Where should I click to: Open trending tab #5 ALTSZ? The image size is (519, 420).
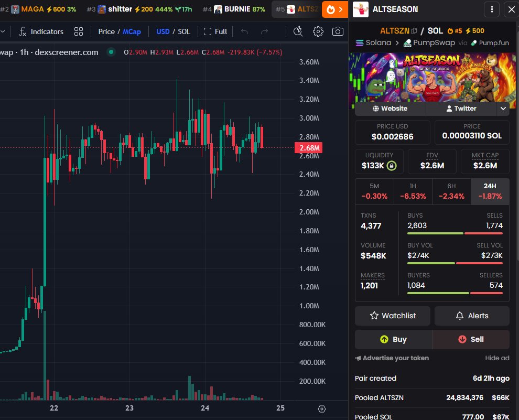click(297, 9)
